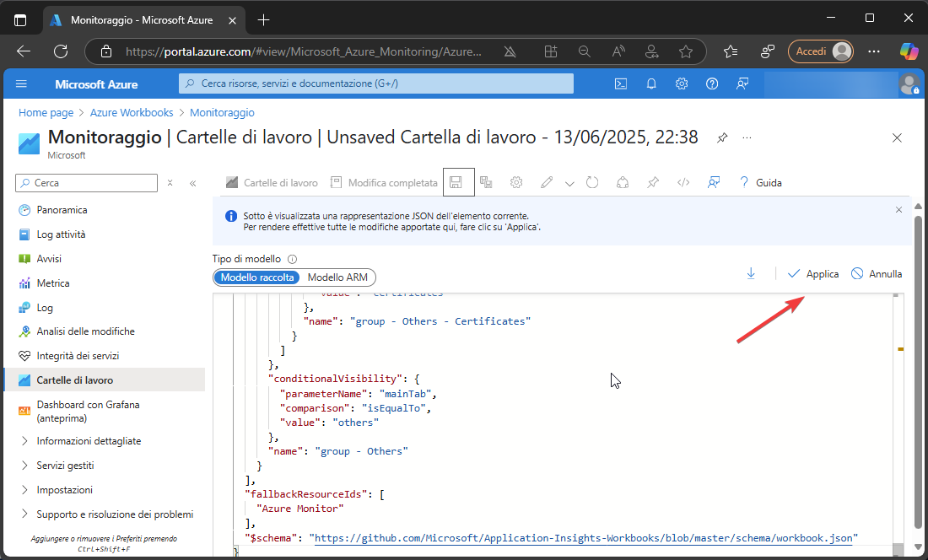This screenshot has width=928, height=560.
Task: Click the Save workbook disk icon
Action: (x=456, y=182)
